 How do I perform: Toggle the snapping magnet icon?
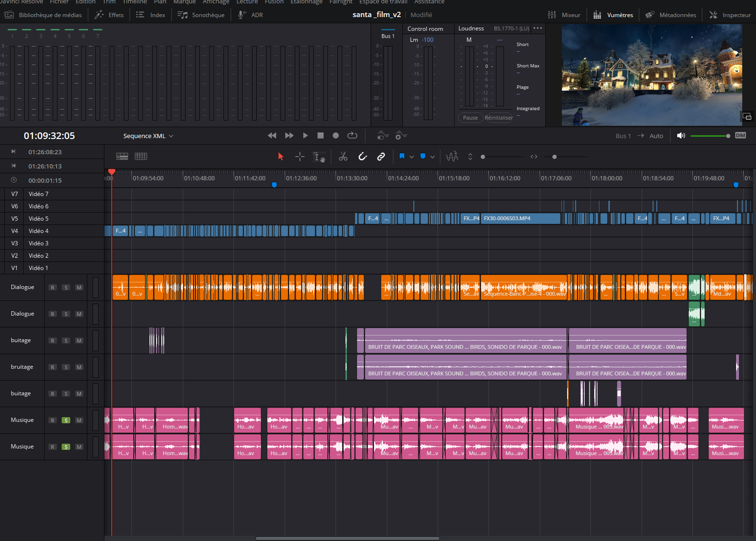(x=363, y=157)
